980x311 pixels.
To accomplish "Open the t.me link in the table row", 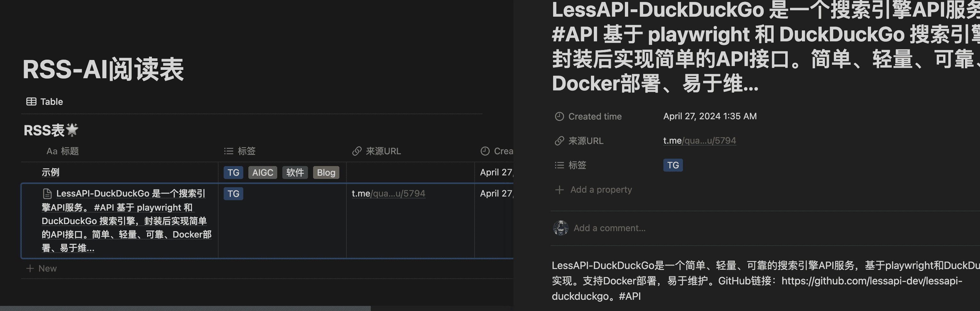I will pos(388,193).
